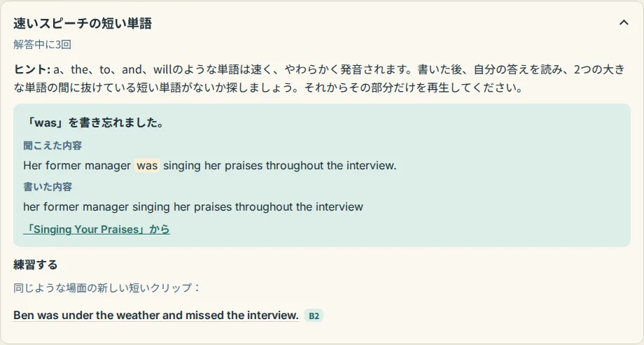The width and height of the screenshot is (644, 345).
Task: Click the hint's second line starting な単語の間に
Action: point(268,88)
